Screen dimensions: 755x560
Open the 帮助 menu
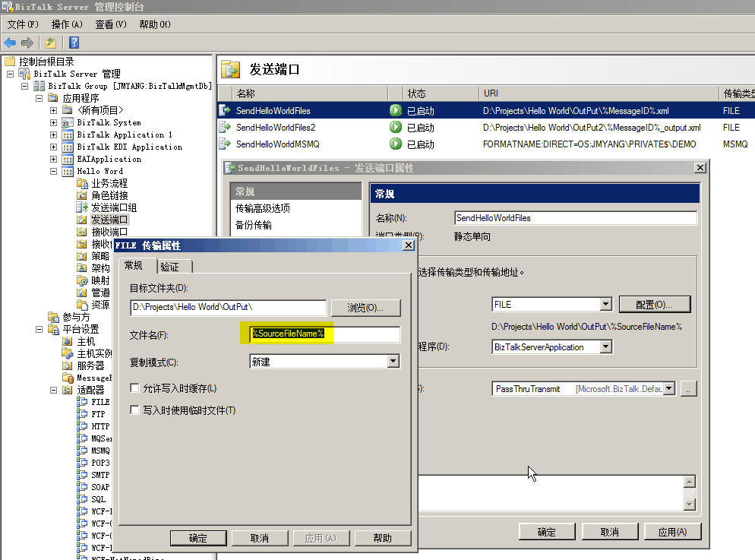coord(154,24)
